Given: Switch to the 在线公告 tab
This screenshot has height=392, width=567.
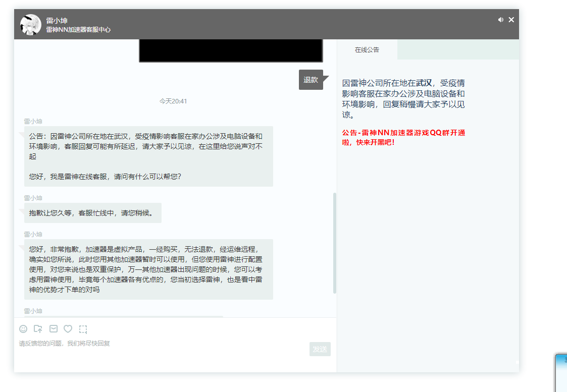Looking at the screenshot, I should [367, 50].
